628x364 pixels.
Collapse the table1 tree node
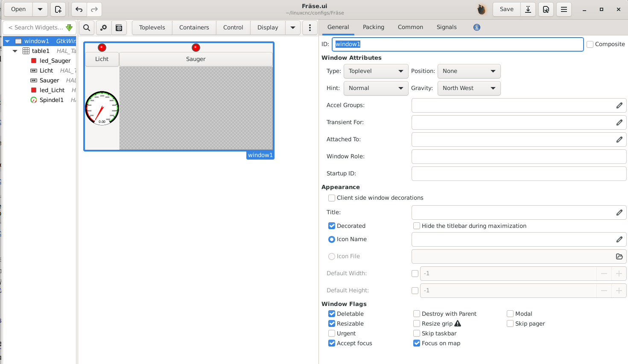coord(15,51)
